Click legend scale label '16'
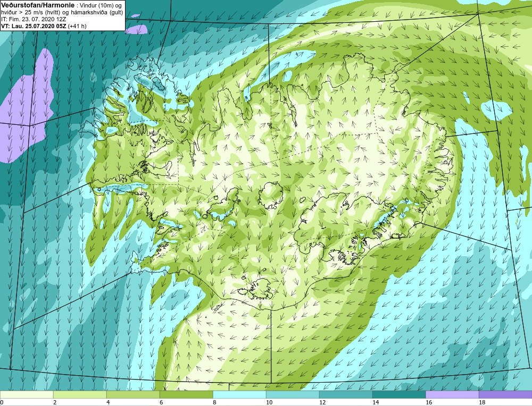 click(x=429, y=402)
